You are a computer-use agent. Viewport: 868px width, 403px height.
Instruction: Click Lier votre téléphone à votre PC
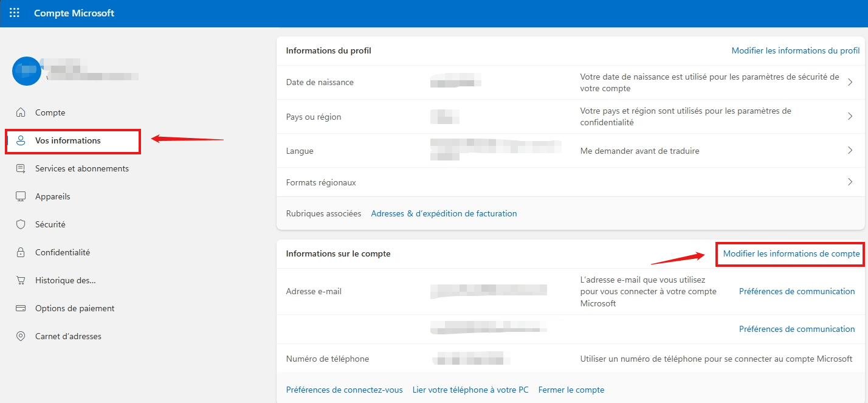coord(470,390)
